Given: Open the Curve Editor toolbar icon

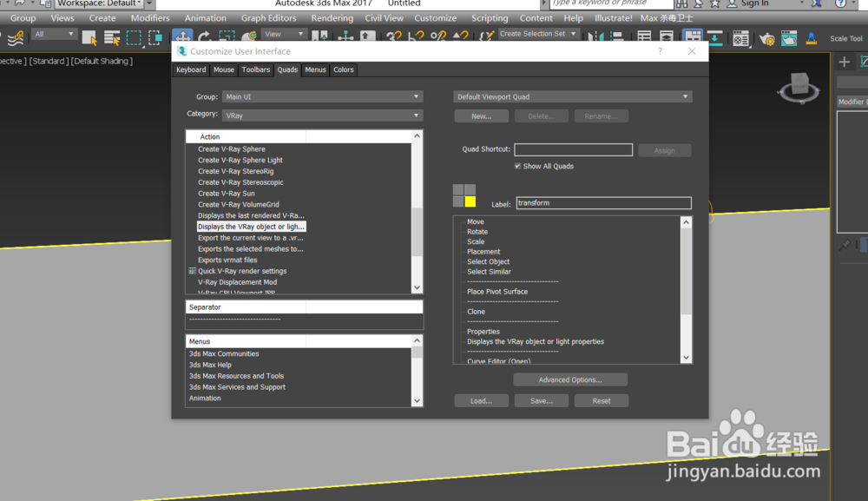Looking at the screenshot, I should click(x=714, y=37).
